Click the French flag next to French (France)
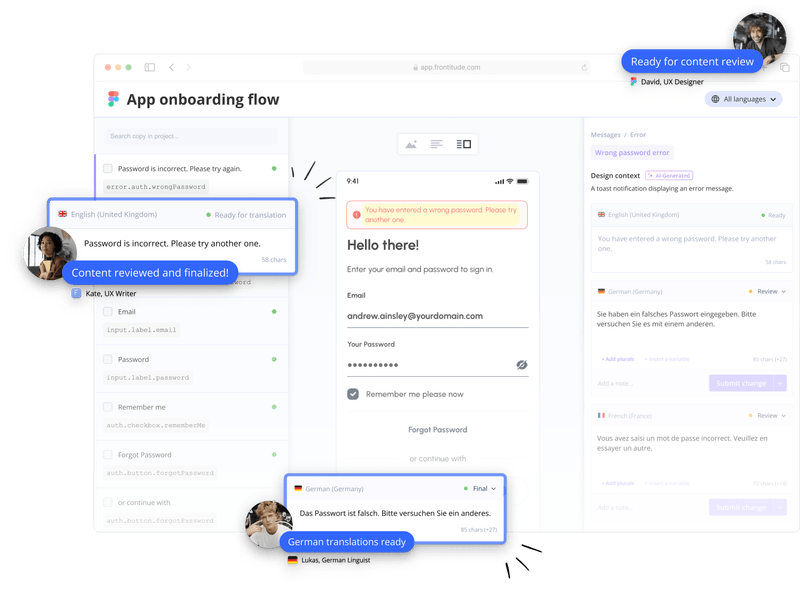800x604 pixels. pos(601,415)
